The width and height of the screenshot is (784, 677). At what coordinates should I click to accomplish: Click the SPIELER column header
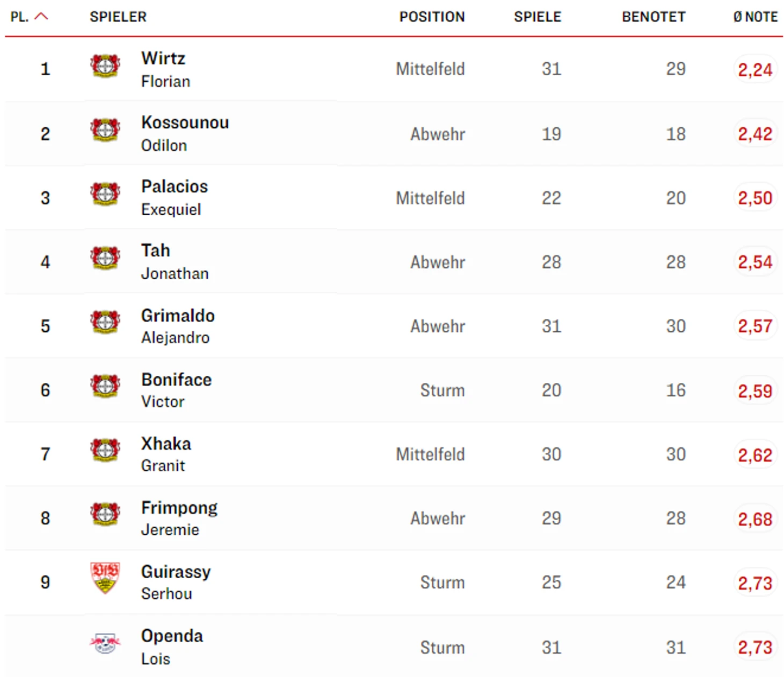coord(118,17)
